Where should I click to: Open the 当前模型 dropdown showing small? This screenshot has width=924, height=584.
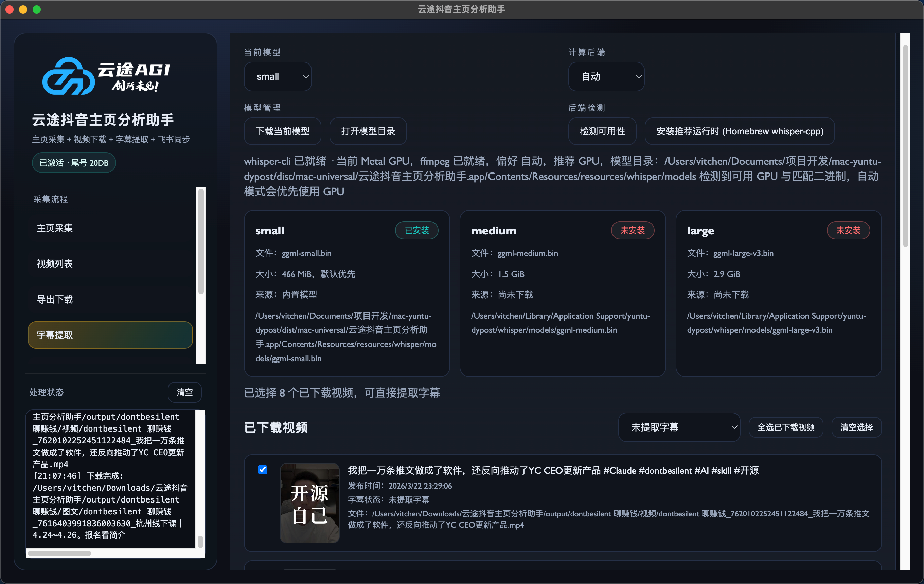[278, 76]
